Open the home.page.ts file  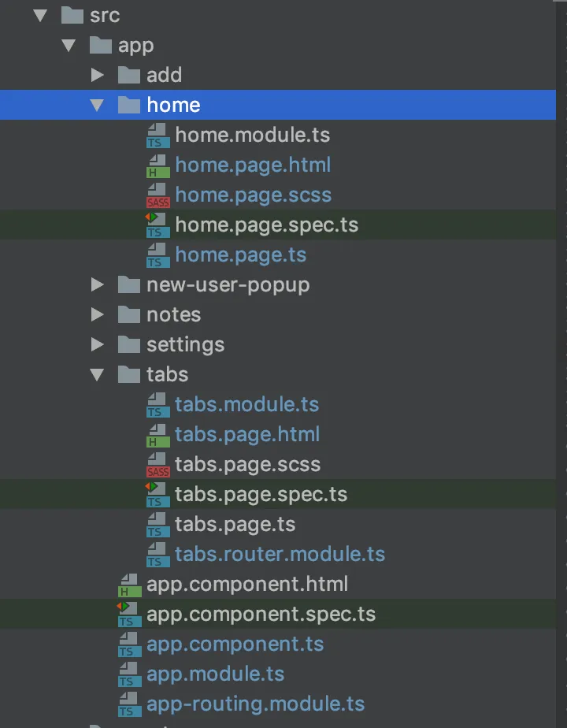point(240,255)
